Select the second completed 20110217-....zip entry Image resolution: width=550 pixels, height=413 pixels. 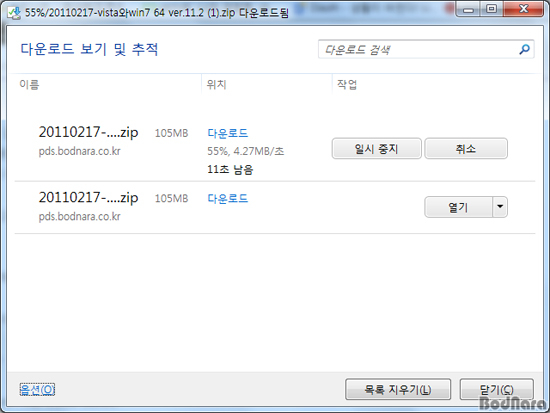tap(275, 207)
